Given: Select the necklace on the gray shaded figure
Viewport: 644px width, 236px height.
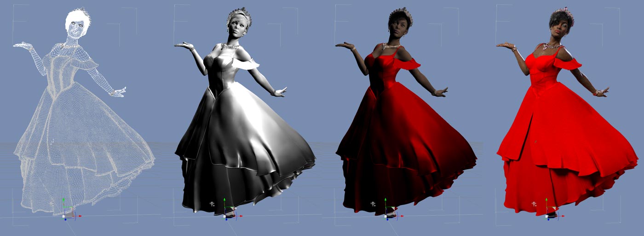Looking at the screenshot, I should pyautogui.click(x=230, y=46).
